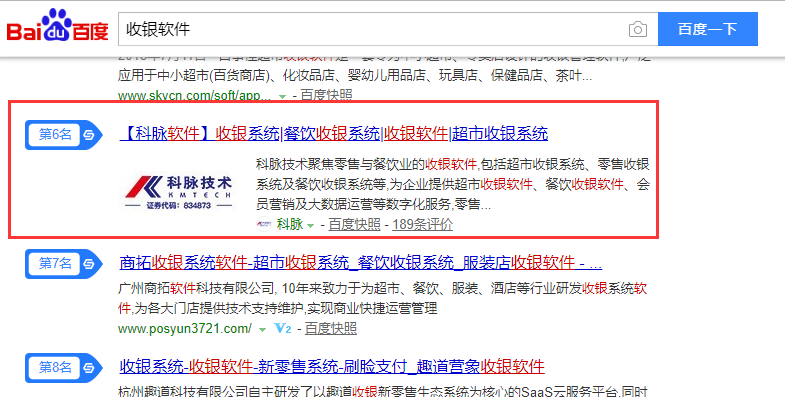Open the 科脉 source name link
The image size is (785, 397).
[x=290, y=224]
